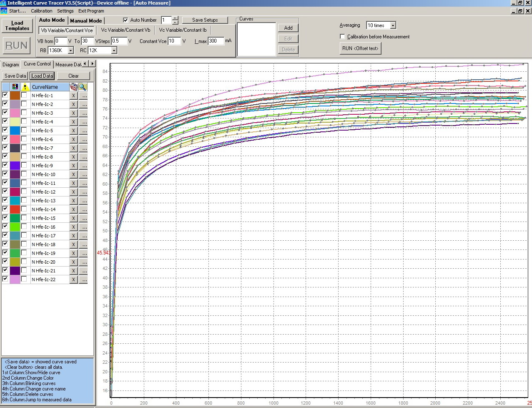Enable blinking for curve N Hfe-Ic-5

(x=24, y=130)
